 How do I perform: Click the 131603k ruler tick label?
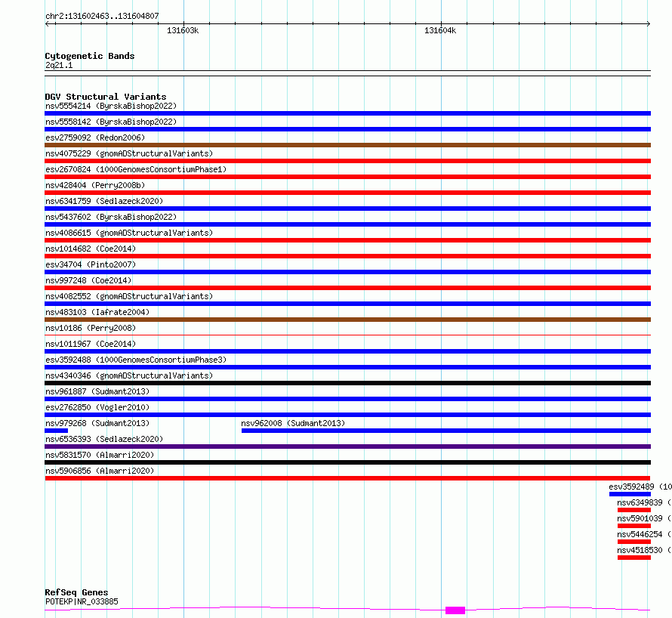[183, 30]
